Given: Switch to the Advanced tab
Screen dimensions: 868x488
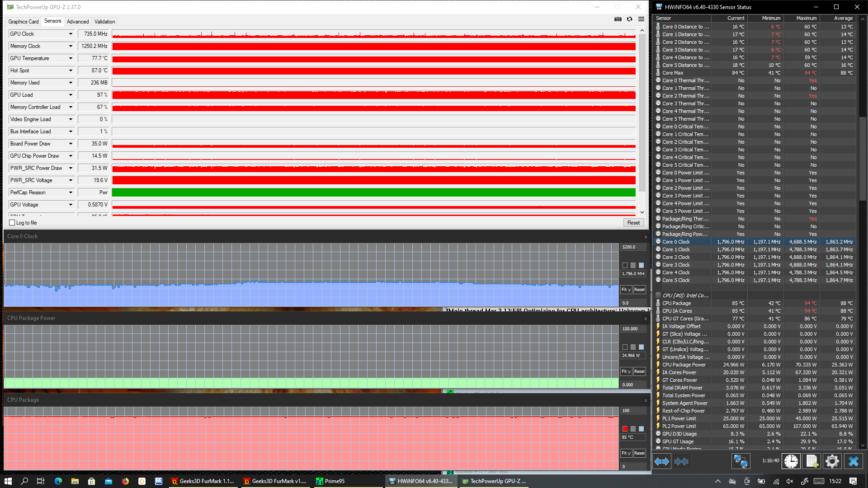Looking at the screenshot, I should (x=78, y=22).
